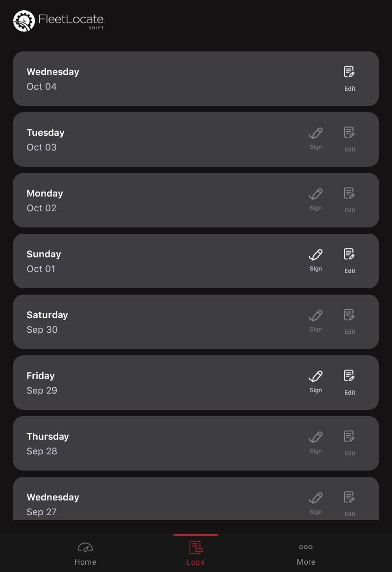Edit the Sunday Oct 01 log
This screenshot has width=392, height=572.
[x=349, y=260]
